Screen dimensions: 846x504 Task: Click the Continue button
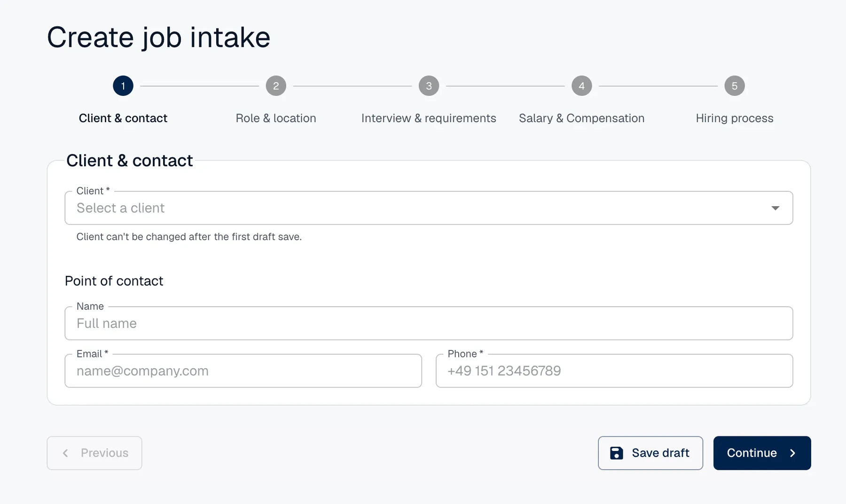(x=762, y=453)
